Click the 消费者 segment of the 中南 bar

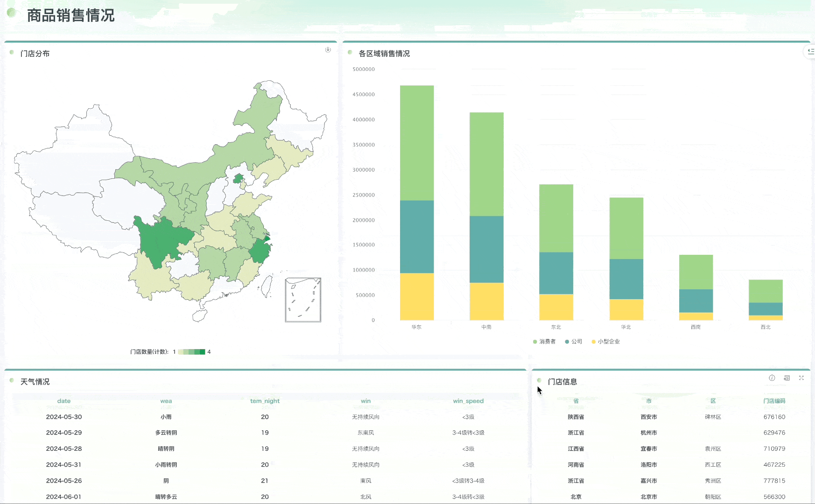pyautogui.click(x=486, y=164)
